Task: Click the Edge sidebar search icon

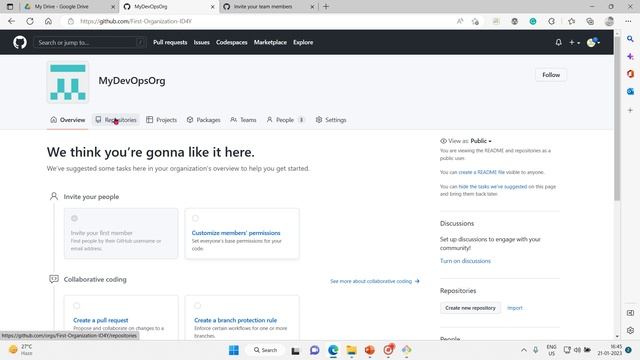Action: [x=630, y=39]
